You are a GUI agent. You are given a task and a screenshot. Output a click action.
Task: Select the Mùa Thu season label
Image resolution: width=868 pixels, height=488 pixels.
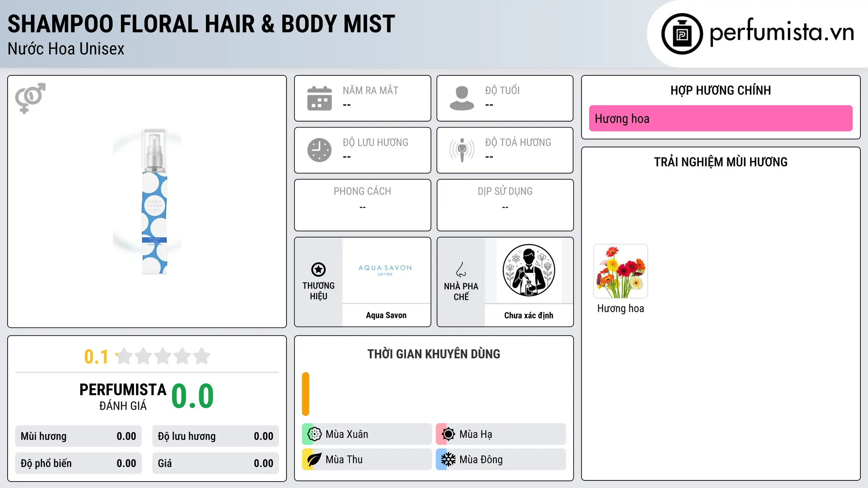(344, 460)
